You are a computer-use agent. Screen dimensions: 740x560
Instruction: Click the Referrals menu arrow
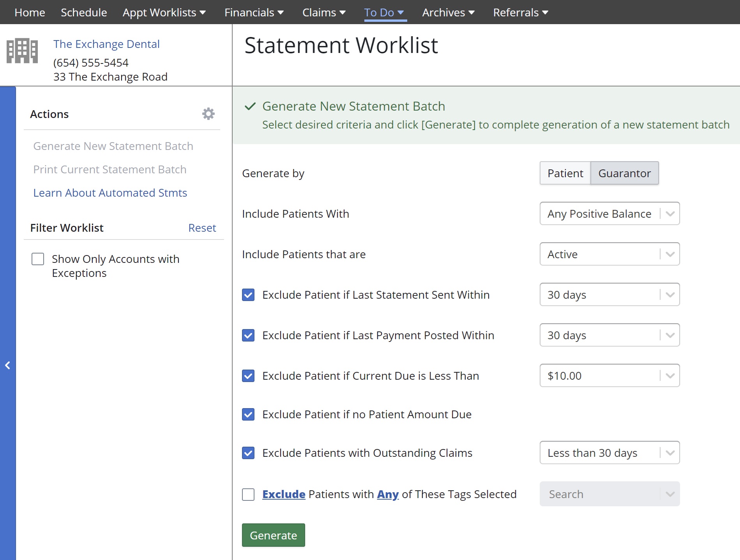545,12
